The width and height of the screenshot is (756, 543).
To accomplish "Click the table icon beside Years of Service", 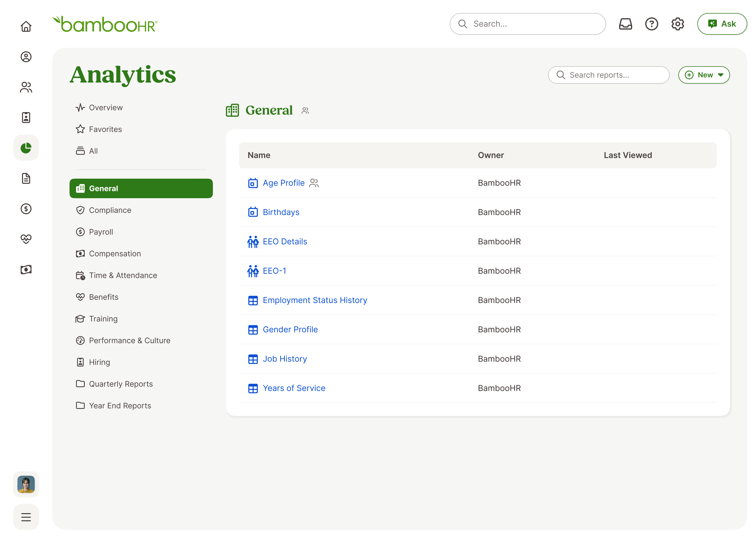I will tap(253, 388).
